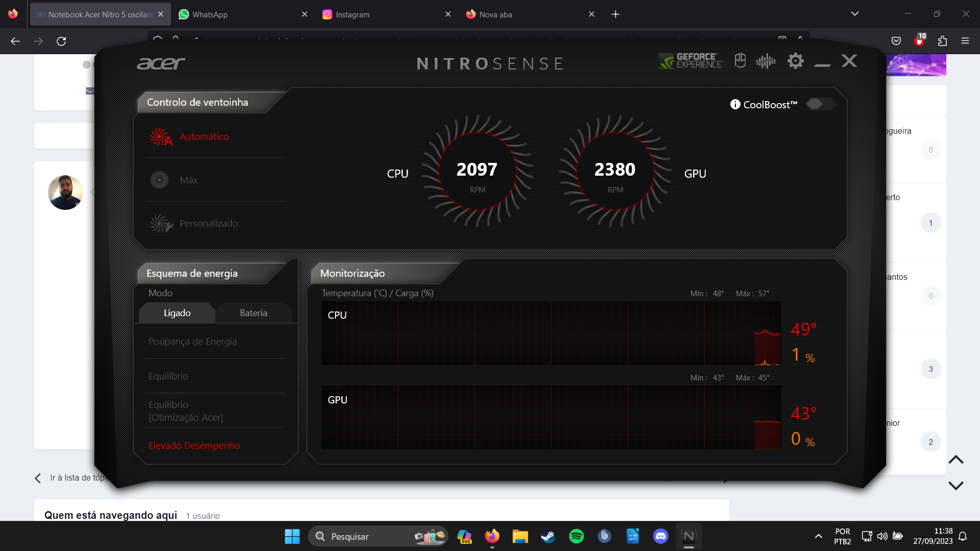Reload the current page
The height and width of the screenshot is (551, 980).
click(61, 41)
